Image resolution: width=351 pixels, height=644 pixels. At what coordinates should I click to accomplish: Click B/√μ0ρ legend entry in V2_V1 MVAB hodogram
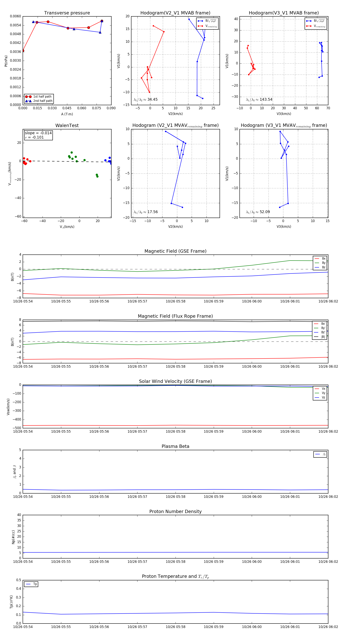coord(207,21)
